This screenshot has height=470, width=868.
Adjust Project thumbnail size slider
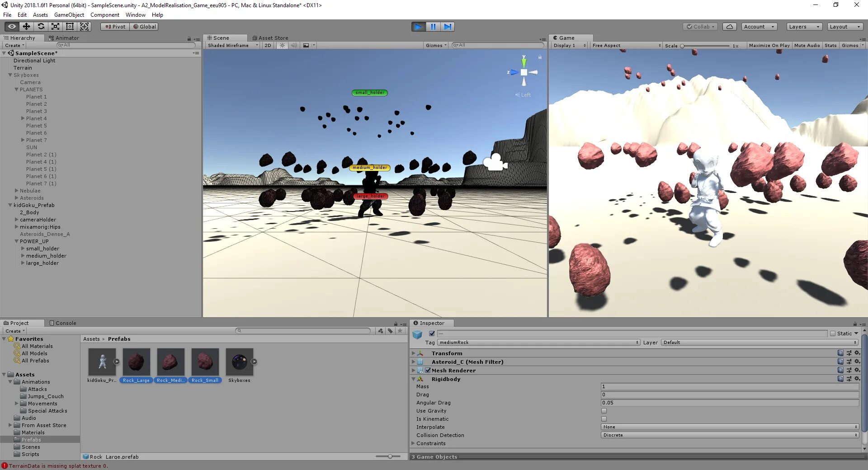[x=388, y=456]
